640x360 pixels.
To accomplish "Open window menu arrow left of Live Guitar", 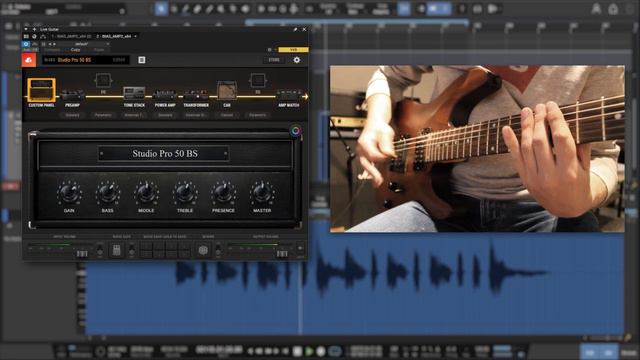I will pos(26,29).
